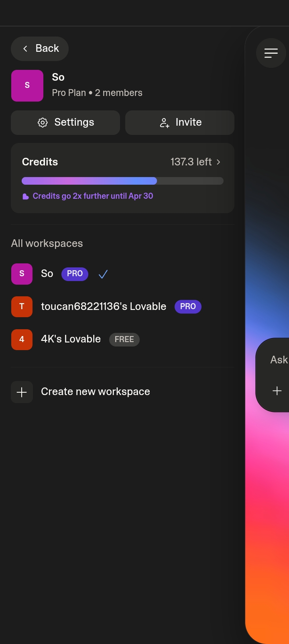Viewport: 289px width, 644px height.
Task: Click the Pro Plan • 2 members text
Action: point(97,93)
